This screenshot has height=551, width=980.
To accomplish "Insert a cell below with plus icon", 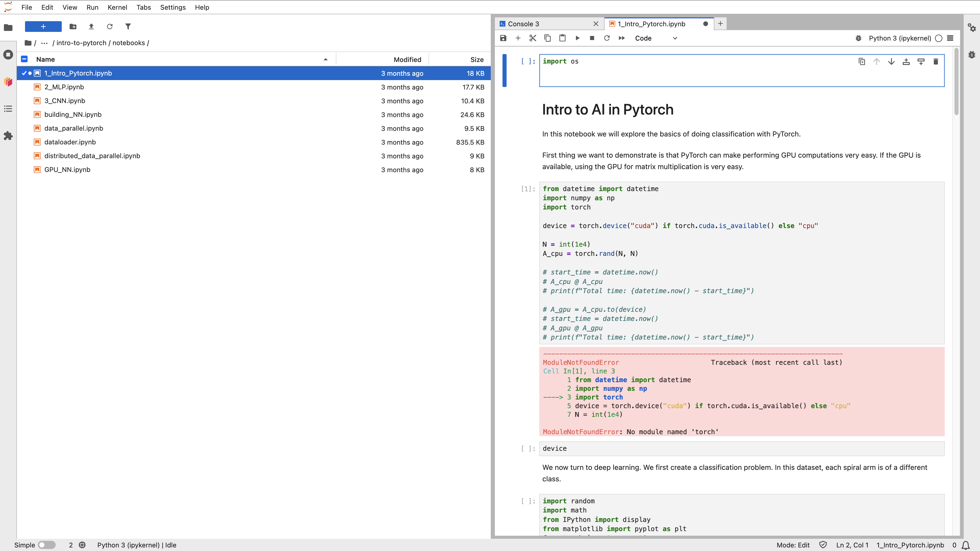I will click(518, 38).
